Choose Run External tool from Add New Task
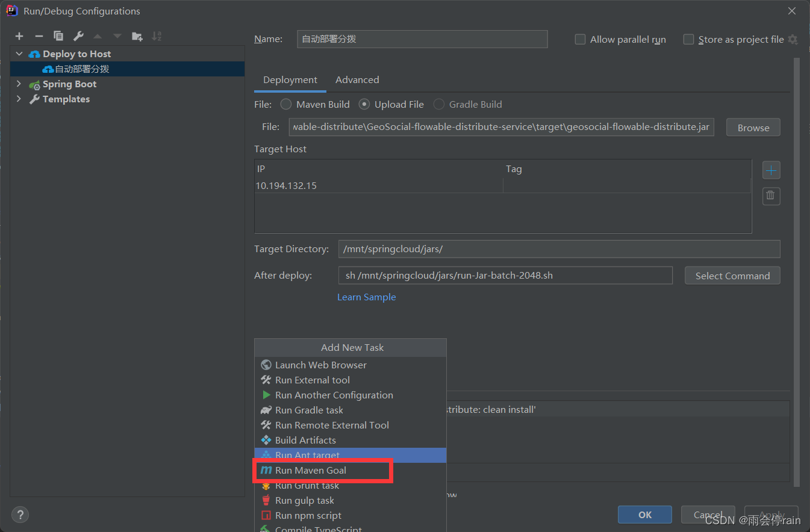 (350, 380)
